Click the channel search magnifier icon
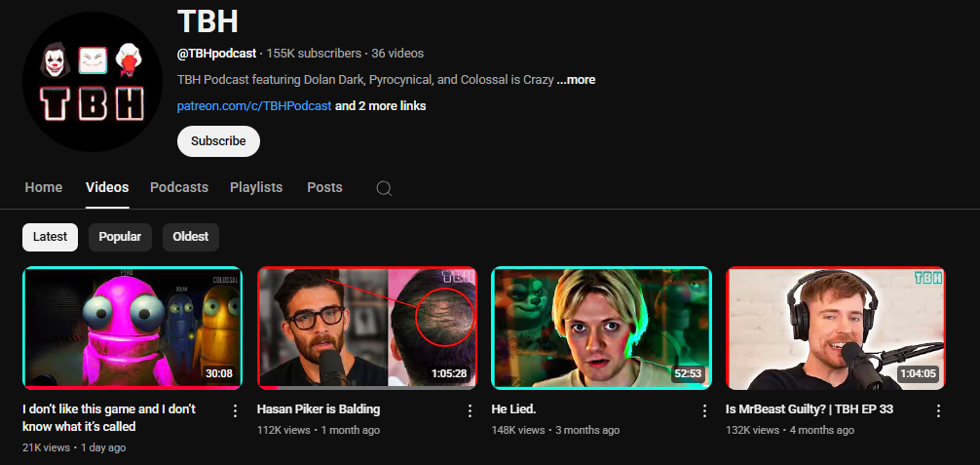980x465 pixels. click(384, 188)
